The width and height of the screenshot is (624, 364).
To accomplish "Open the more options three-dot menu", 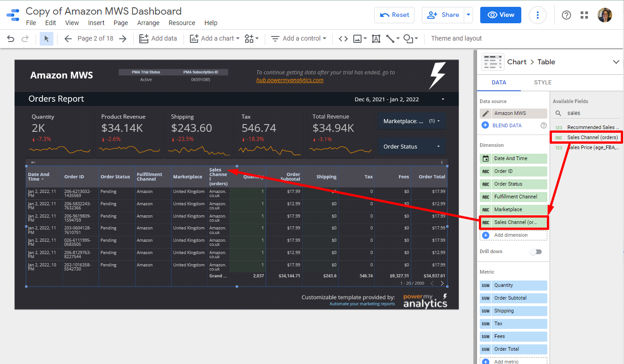I will [538, 15].
